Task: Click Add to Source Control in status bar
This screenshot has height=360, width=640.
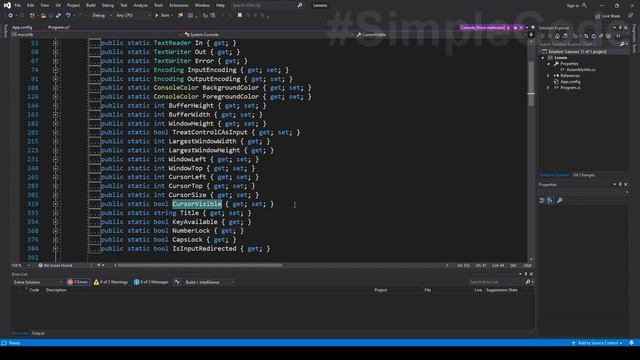Action: (x=598, y=343)
